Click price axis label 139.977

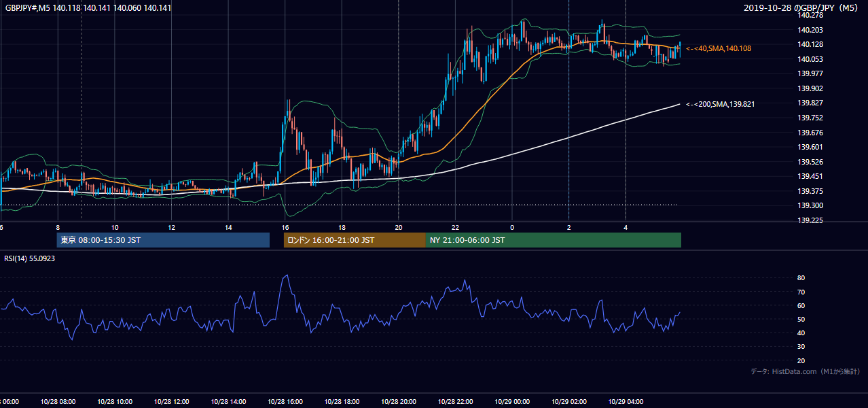point(810,73)
